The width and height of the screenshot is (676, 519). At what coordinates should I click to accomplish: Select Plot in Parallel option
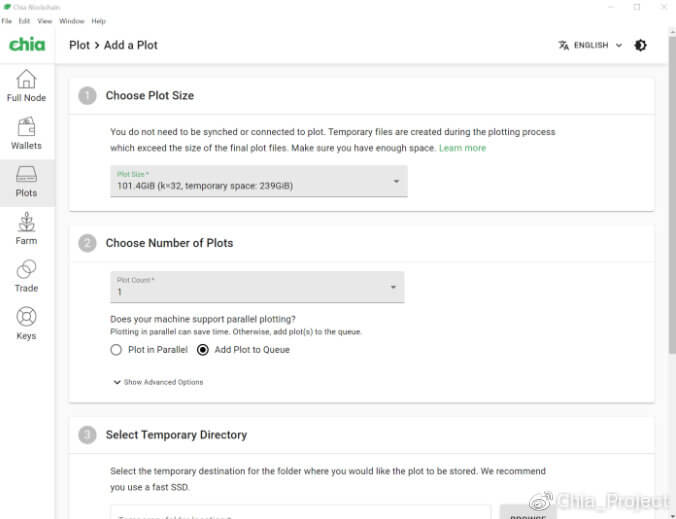point(149,350)
